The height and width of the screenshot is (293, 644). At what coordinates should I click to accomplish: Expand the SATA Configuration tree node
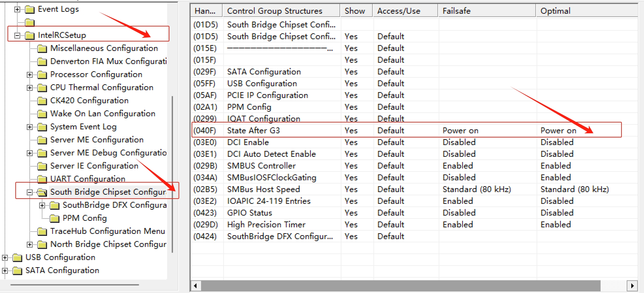5,271
